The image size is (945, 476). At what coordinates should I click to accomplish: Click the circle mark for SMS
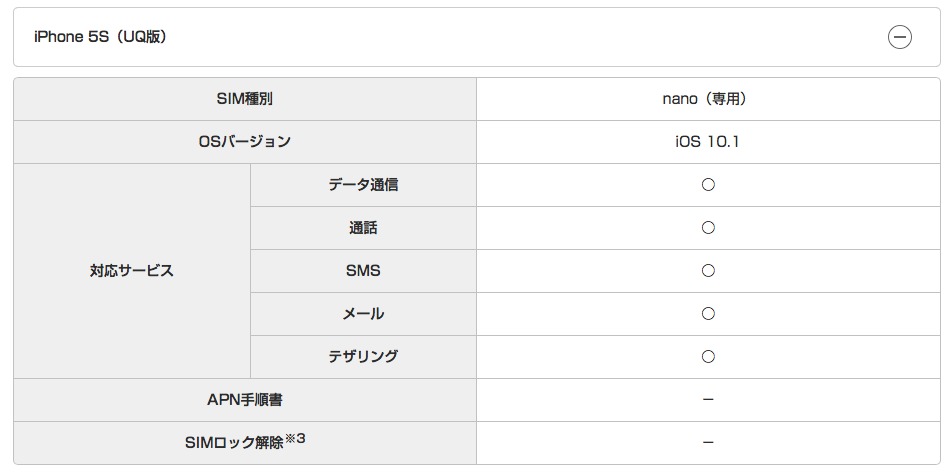pos(708,271)
